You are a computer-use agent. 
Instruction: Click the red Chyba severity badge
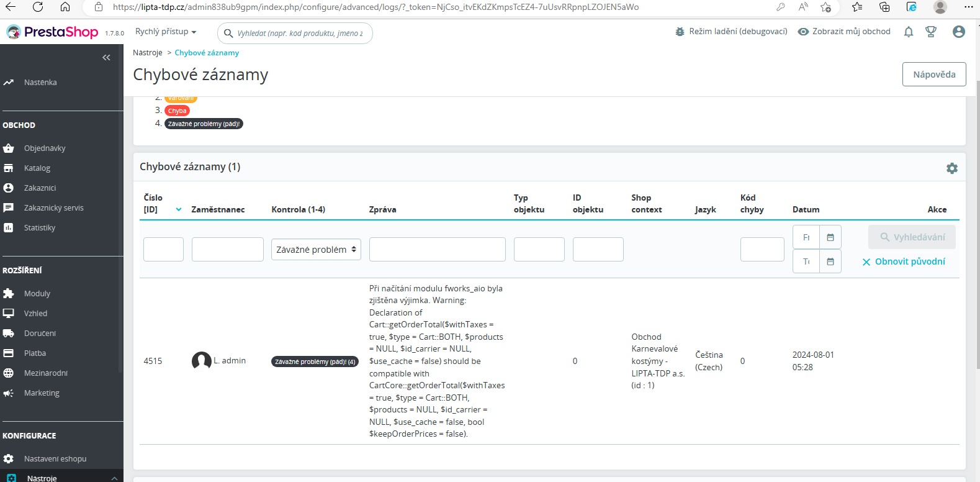177,111
